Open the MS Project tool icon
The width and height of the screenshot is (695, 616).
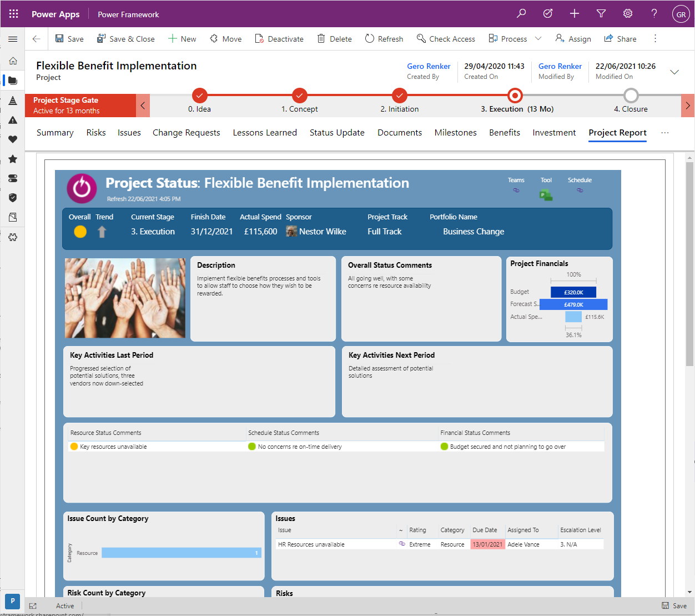coord(546,194)
